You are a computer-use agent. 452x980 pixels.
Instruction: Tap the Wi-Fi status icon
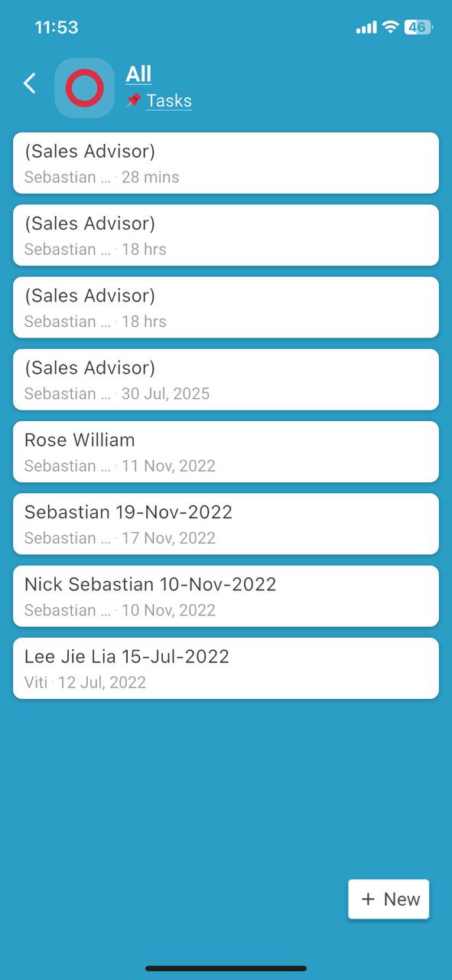[390, 28]
